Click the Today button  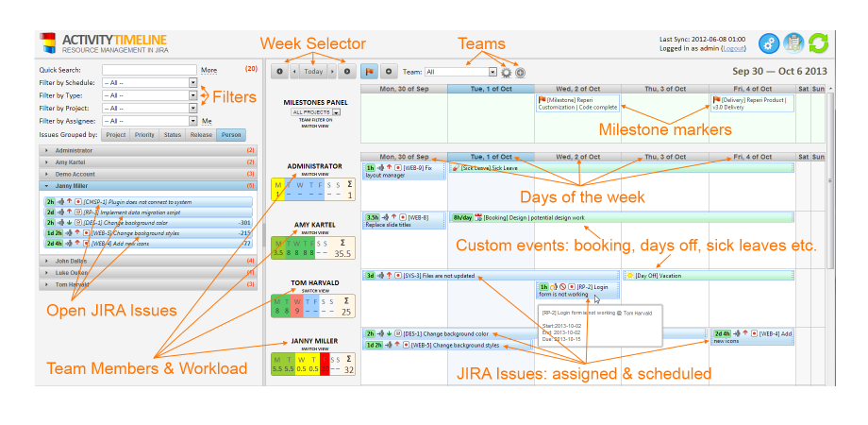click(313, 71)
